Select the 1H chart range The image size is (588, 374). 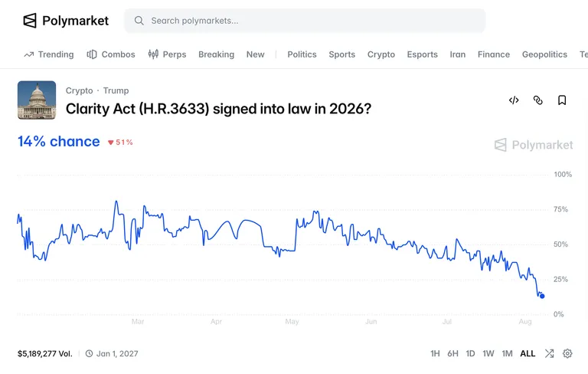click(435, 353)
